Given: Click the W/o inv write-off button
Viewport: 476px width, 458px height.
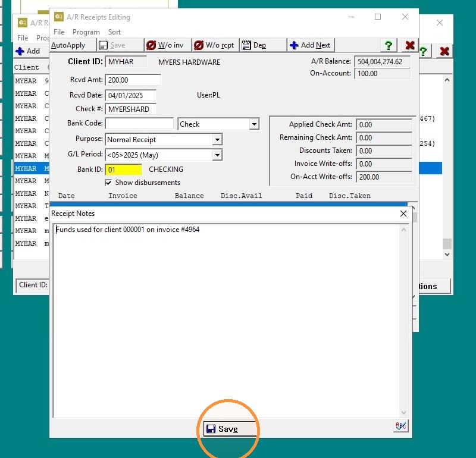Looking at the screenshot, I should coord(168,45).
